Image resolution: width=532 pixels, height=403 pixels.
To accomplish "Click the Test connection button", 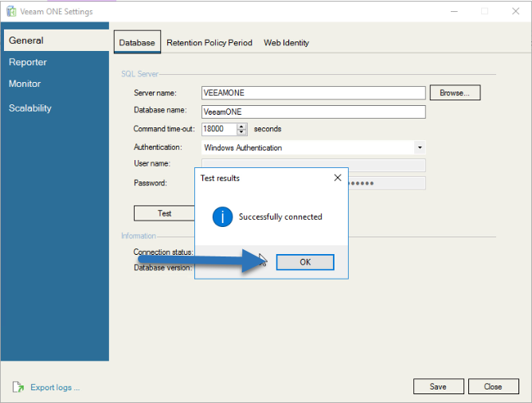I will [165, 213].
